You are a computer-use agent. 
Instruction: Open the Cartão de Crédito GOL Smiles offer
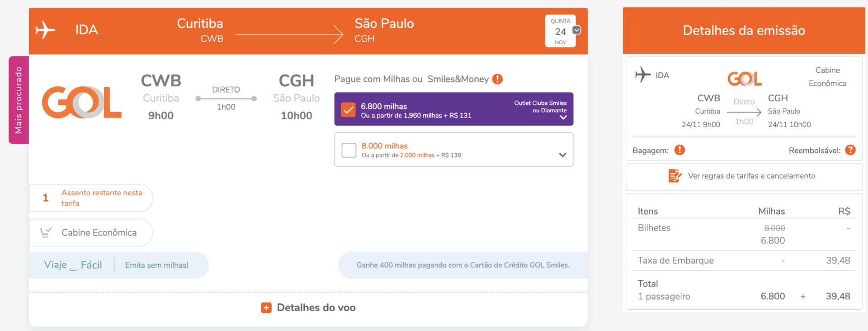point(463,265)
